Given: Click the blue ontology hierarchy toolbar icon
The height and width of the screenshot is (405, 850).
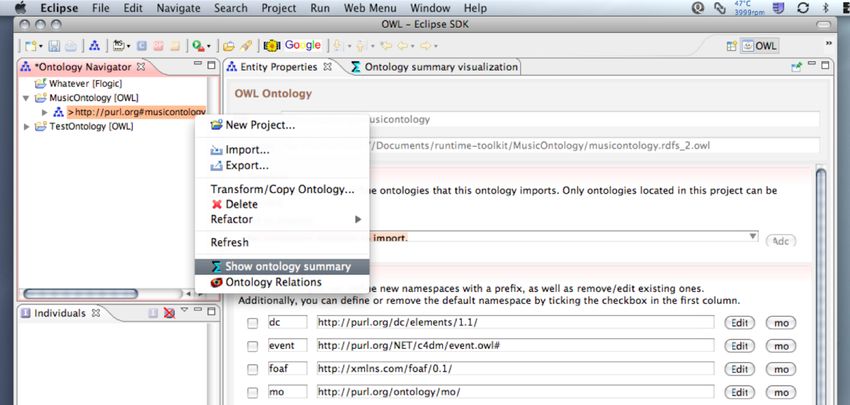Looking at the screenshot, I should click(94, 46).
